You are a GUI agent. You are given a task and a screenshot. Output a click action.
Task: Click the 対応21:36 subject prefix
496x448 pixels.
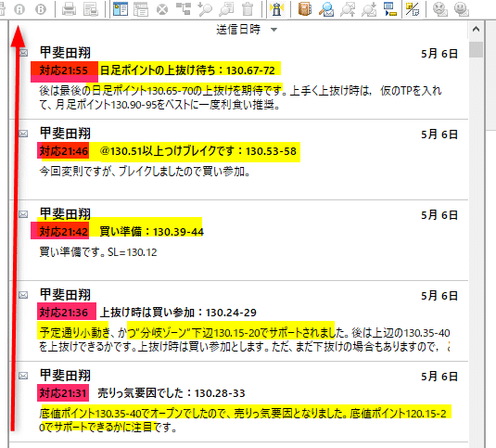pos(64,313)
